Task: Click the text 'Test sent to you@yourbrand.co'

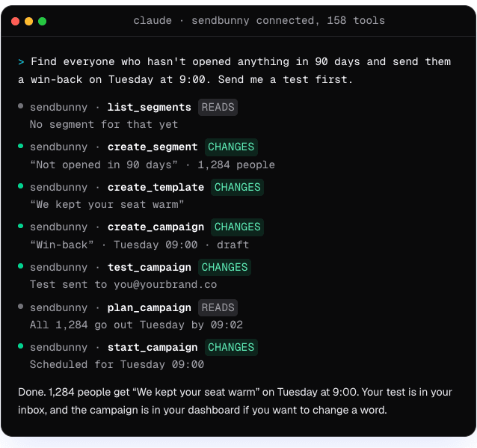Action: pos(123,284)
